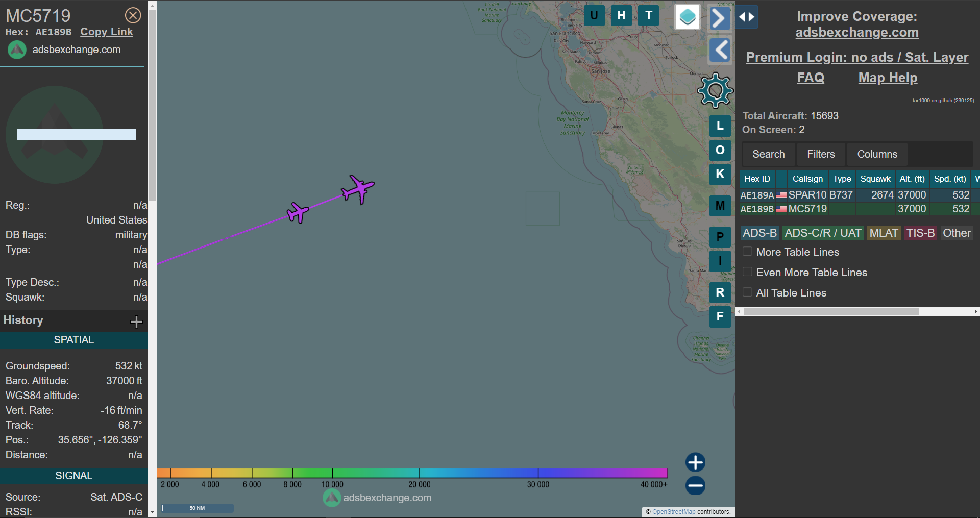Screen dimensions: 980x518
Task: Click the I map button
Action: [x=720, y=261]
